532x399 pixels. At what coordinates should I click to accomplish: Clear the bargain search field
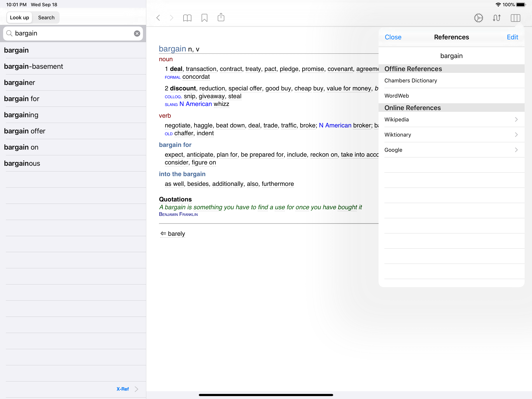pyautogui.click(x=137, y=34)
